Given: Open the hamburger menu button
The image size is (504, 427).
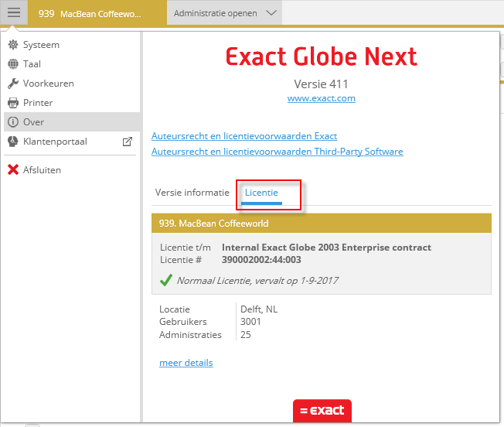Looking at the screenshot, I should tap(14, 12).
